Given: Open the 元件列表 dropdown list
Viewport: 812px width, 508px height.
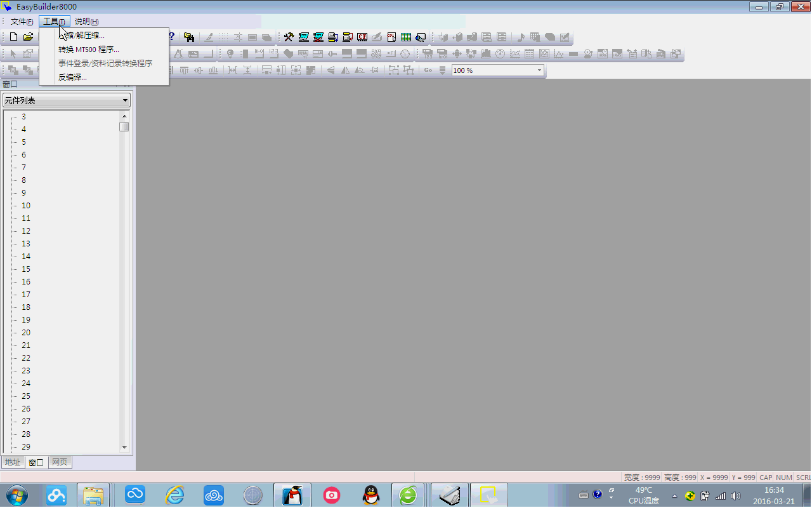Looking at the screenshot, I should (x=67, y=100).
